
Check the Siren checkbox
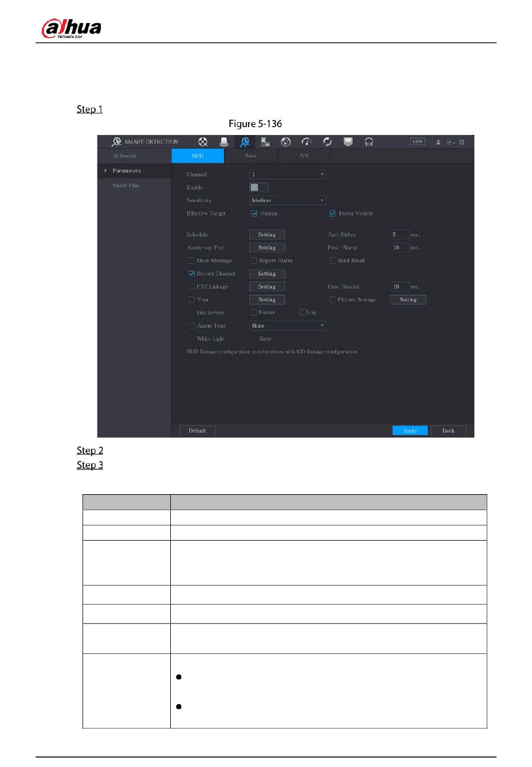pos(254,339)
